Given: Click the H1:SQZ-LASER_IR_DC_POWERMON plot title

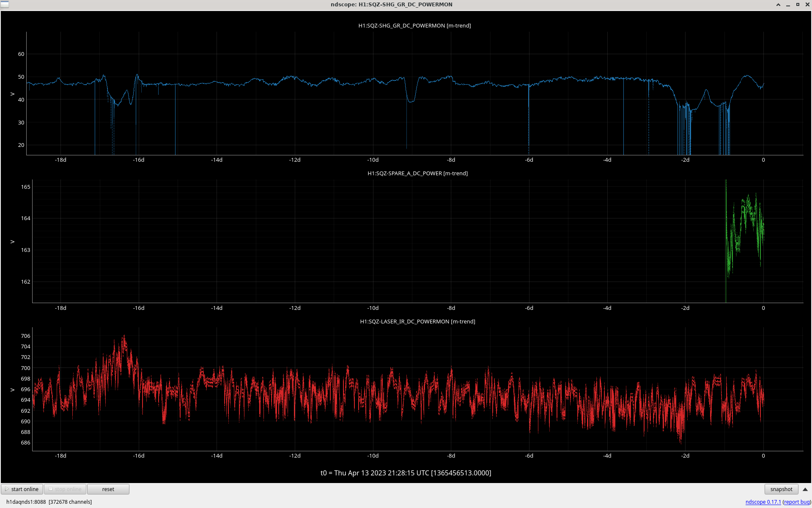Looking at the screenshot, I should pyautogui.click(x=417, y=321).
